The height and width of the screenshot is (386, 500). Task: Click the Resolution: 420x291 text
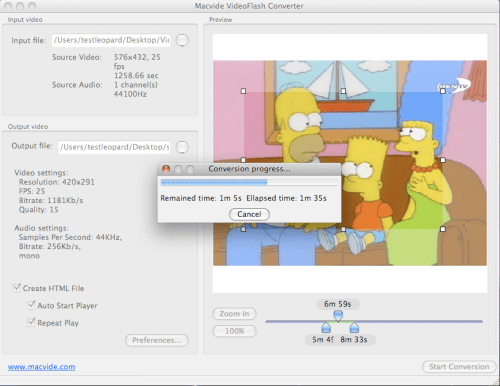[57, 182]
